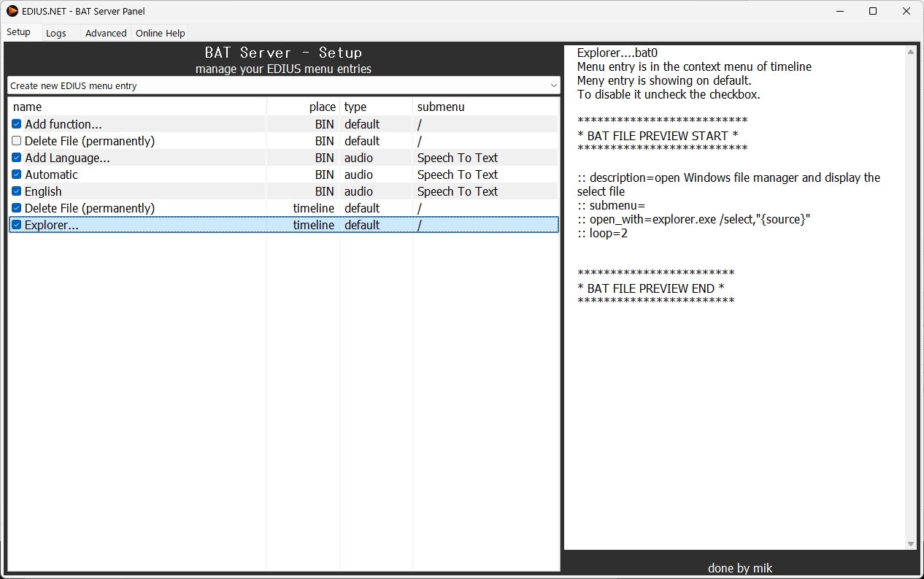Switch to the Logs tab

tap(56, 33)
